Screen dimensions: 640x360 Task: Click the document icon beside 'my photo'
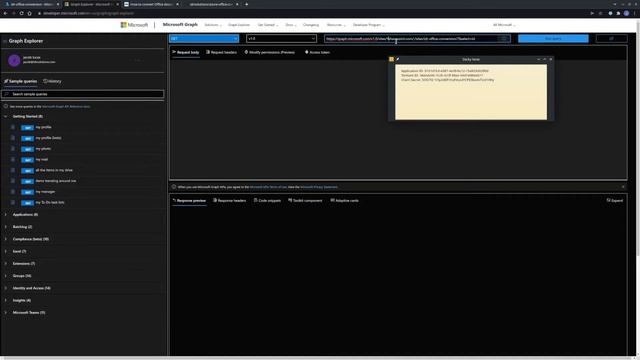coord(13,149)
